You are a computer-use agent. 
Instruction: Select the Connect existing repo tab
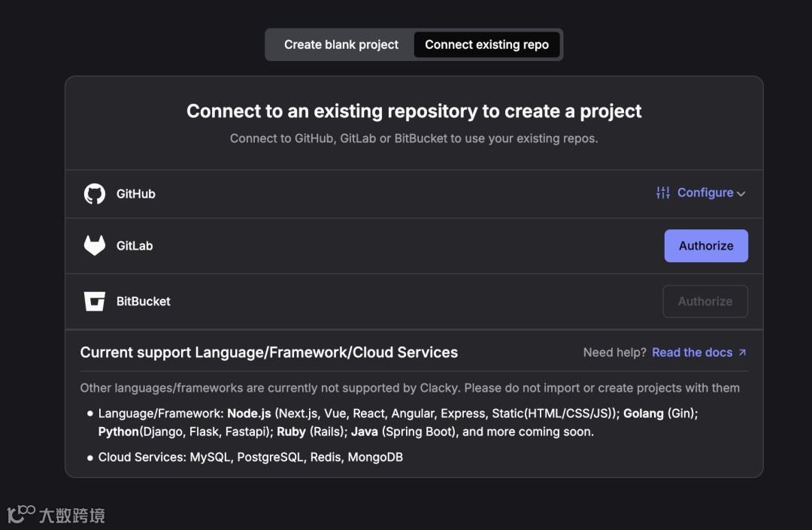[x=486, y=44]
